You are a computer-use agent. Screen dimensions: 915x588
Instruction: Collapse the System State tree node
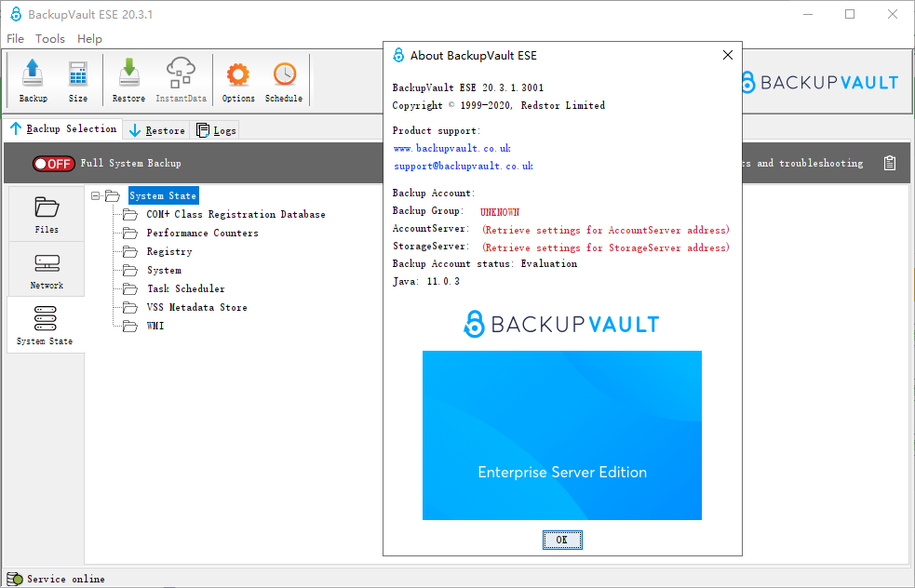point(96,196)
